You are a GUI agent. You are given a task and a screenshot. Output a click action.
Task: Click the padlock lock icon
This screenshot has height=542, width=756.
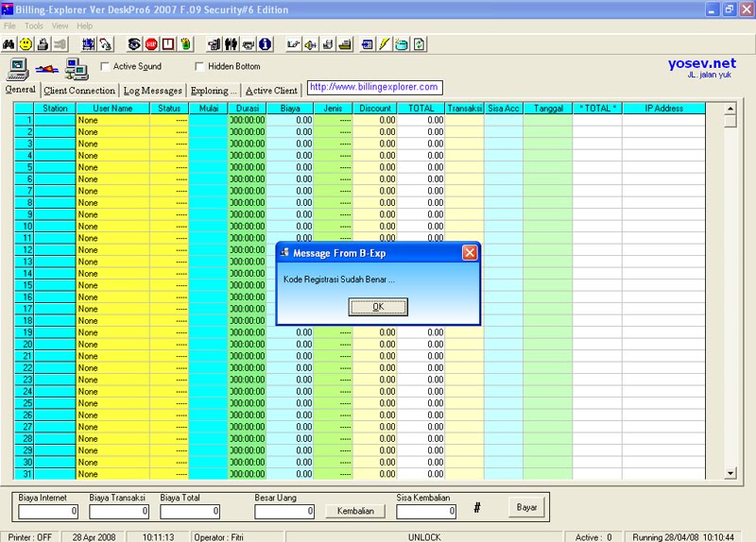[43, 44]
